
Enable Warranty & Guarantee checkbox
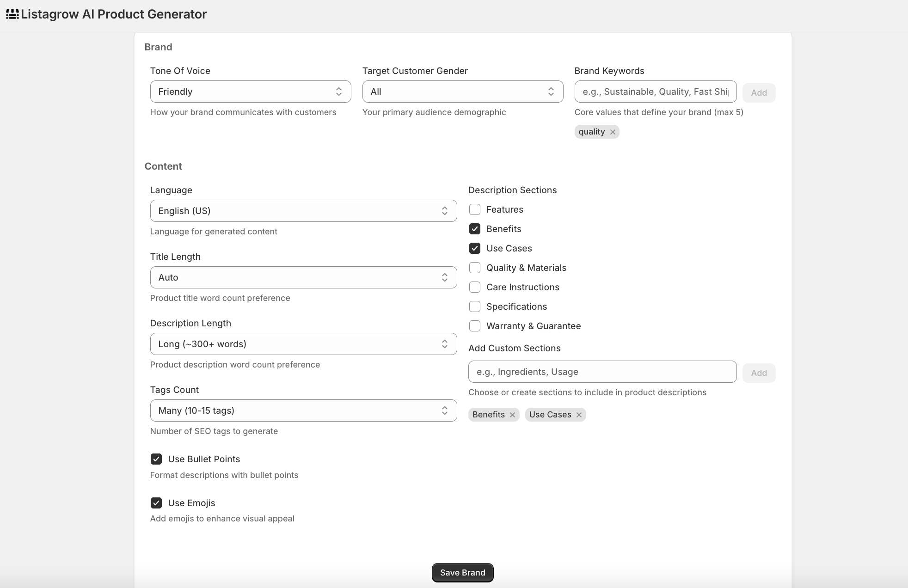pos(475,326)
